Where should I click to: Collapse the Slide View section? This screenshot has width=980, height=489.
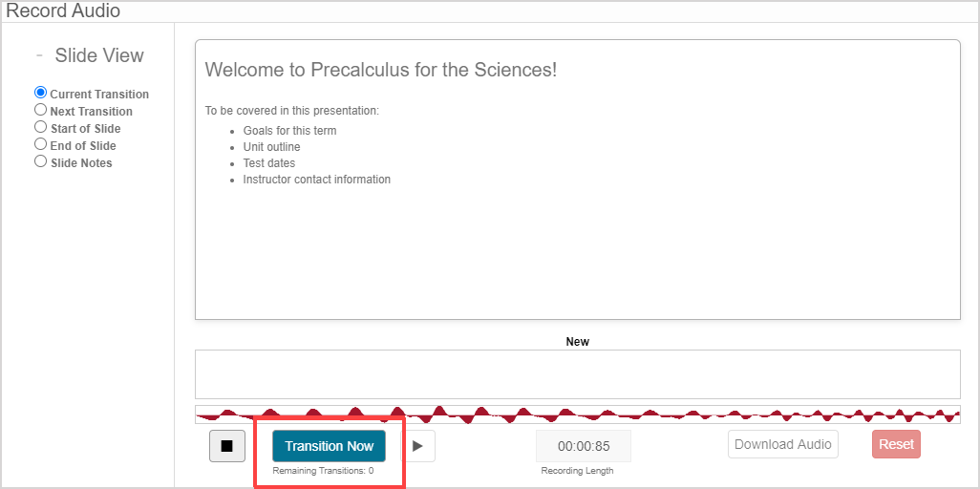pyautogui.click(x=39, y=55)
